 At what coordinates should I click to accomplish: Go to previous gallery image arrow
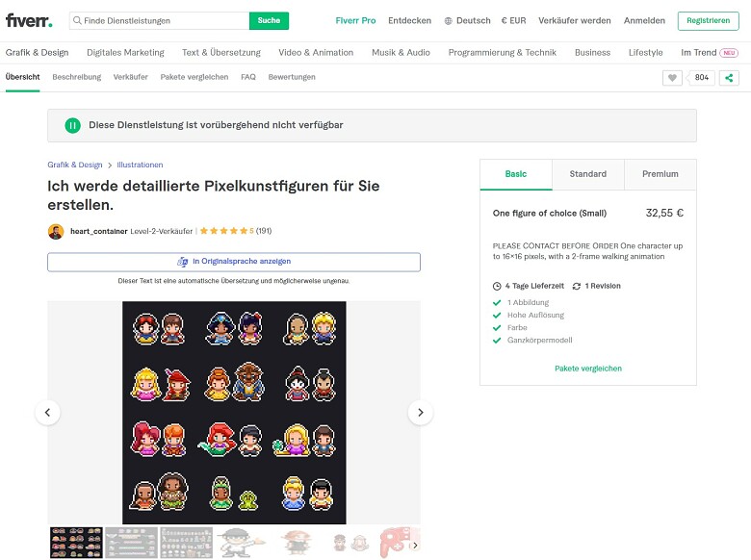coord(47,412)
